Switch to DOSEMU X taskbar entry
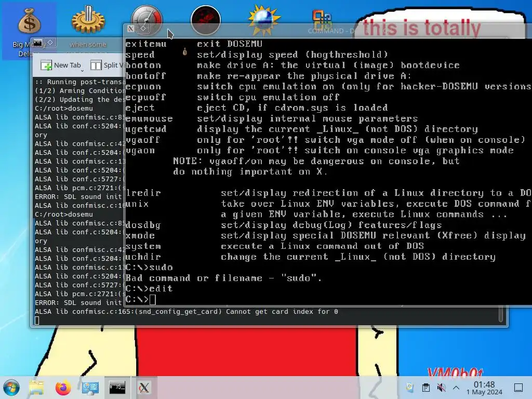The image size is (532, 399). tap(144, 388)
